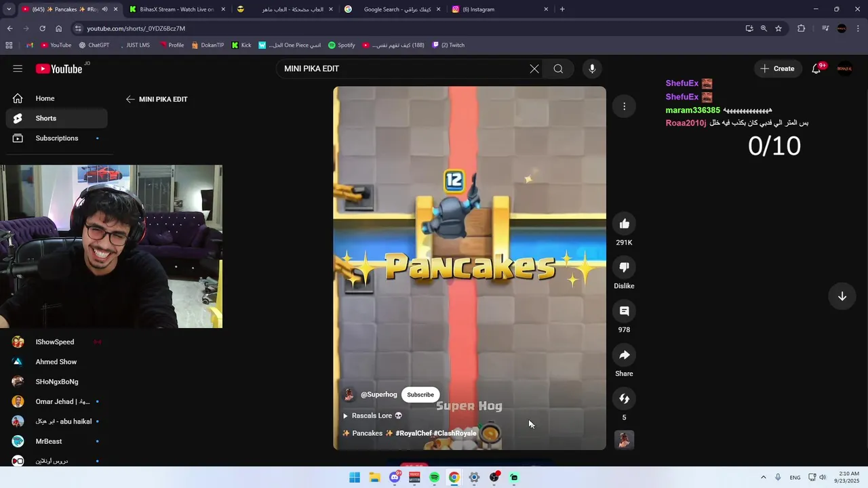
Task: Open the Spotify bookmark
Action: pyautogui.click(x=342, y=45)
